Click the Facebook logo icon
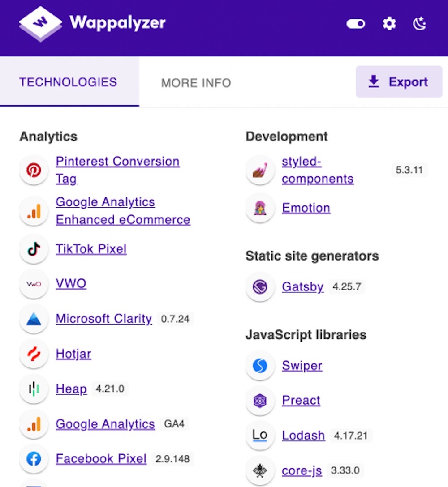Viewport: 448px width, 487px height. click(34, 459)
